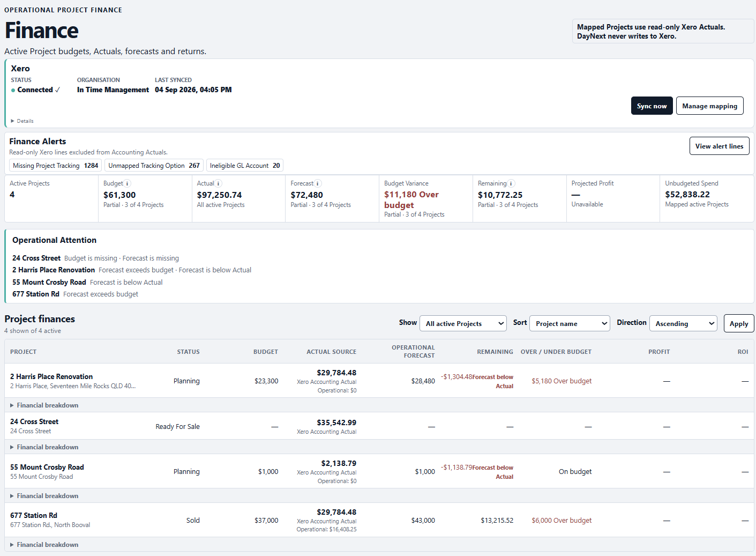The width and height of the screenshot is (756, 556).
Task: Expand Financial breakdown for 55 Mount Crosby Road
Action: click(x=44, y=496)
